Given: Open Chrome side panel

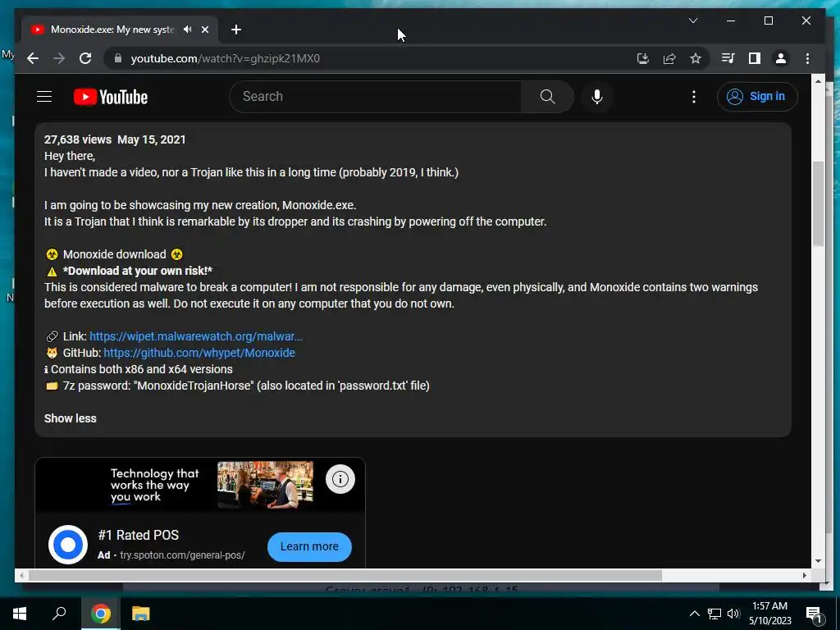Looking at the screenshot, I should click(x=755, y=58).
